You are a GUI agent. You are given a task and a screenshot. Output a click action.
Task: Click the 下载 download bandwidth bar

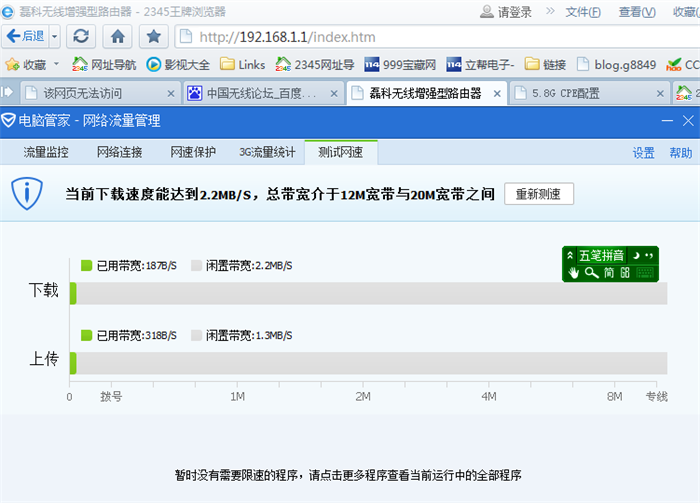click(x=368, y=293)
